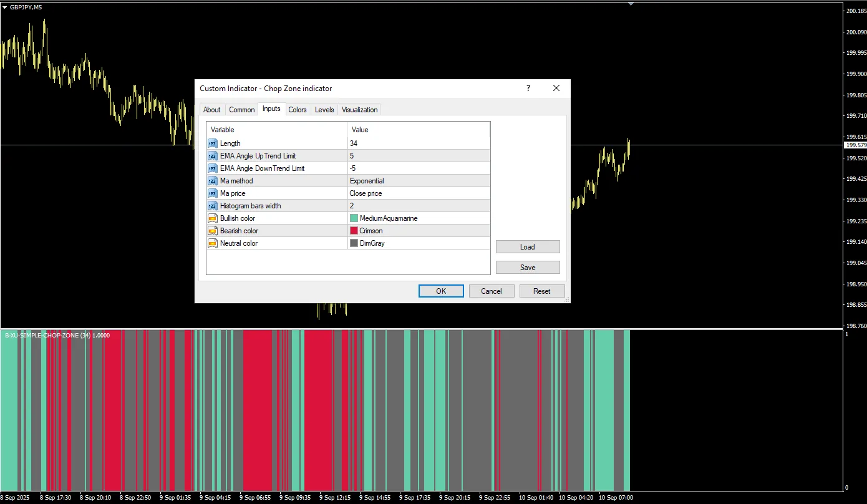Click the EMA Angle DownTrend Limit icon
Image resolution: width=867 pixels, height=504 pixels.
213,168
